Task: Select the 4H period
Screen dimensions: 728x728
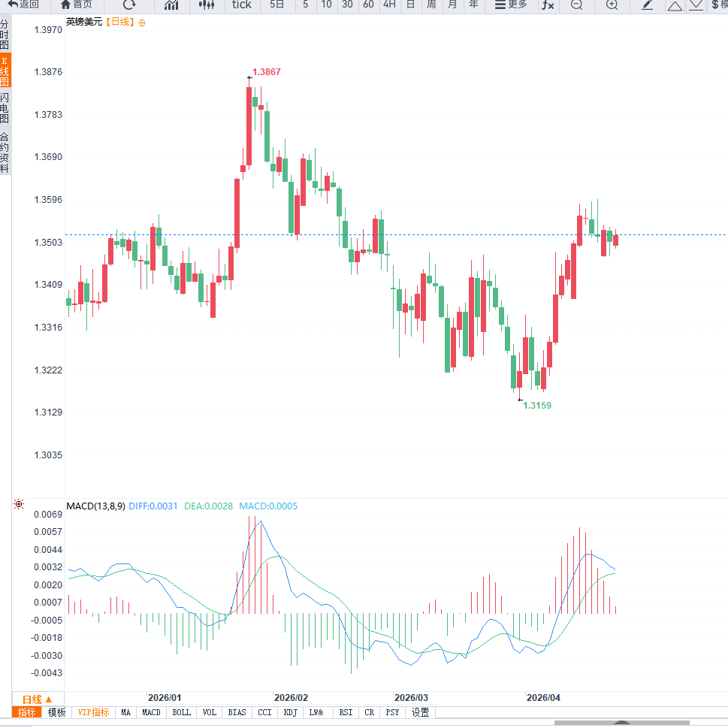Action: coord(389,5)
